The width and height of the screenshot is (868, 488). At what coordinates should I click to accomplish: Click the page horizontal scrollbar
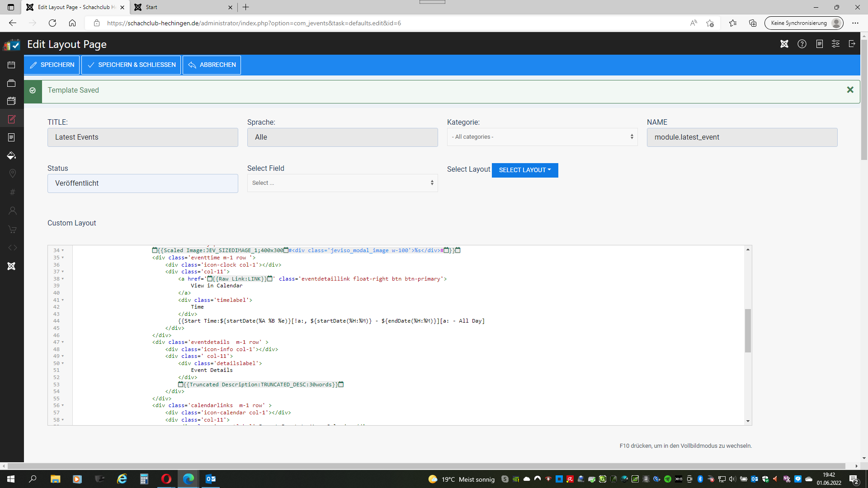426,466
